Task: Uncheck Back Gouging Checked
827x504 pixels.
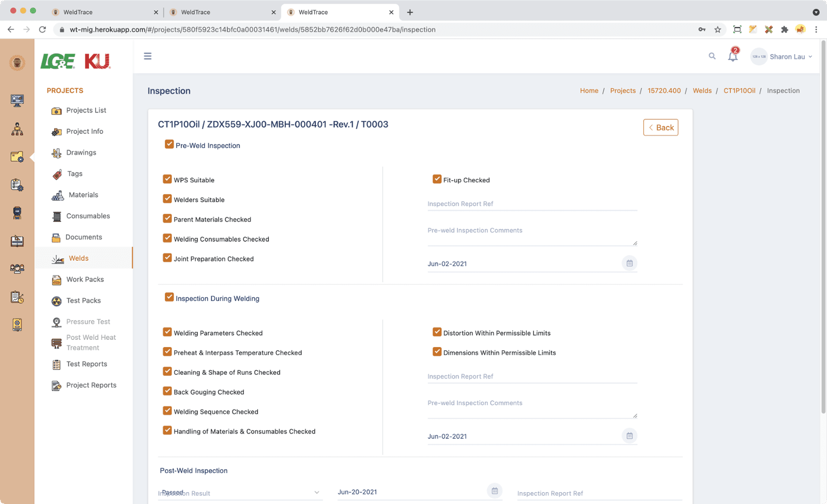Action: point(167,391)
